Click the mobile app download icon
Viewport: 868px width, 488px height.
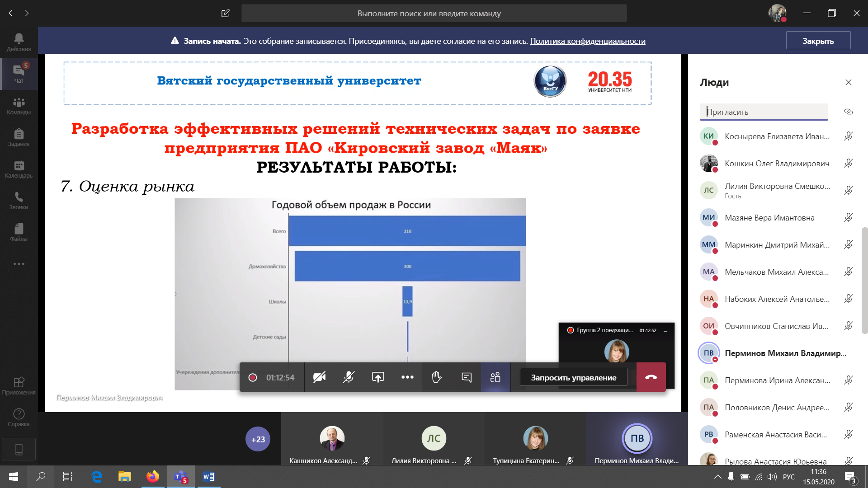(x=19, y=449)
